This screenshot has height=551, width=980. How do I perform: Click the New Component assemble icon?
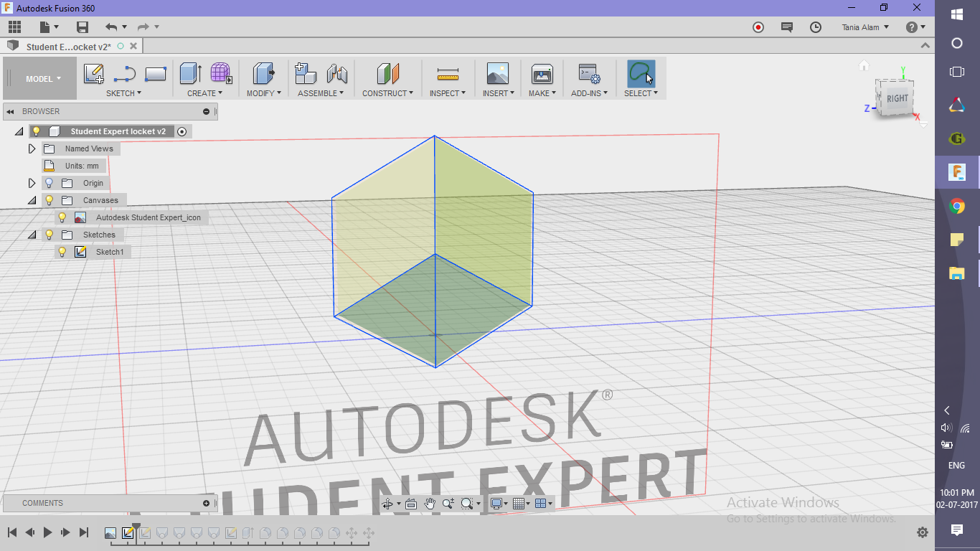[306, 74]
